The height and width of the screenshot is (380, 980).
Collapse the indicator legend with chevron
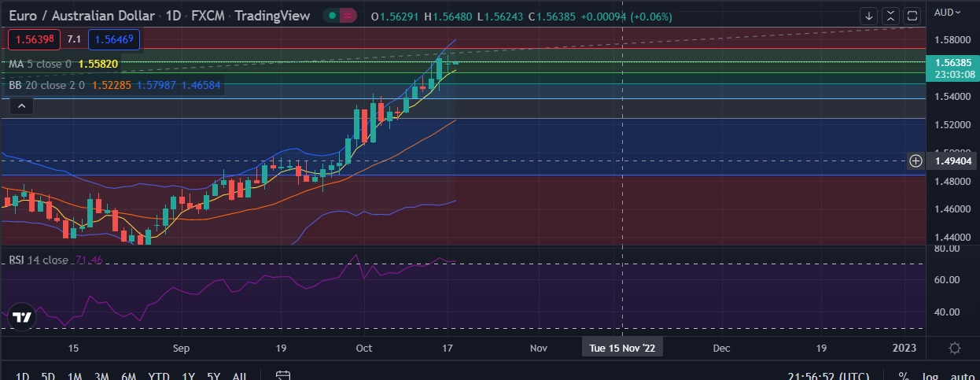pyautogui.click(x=21, y=106)
